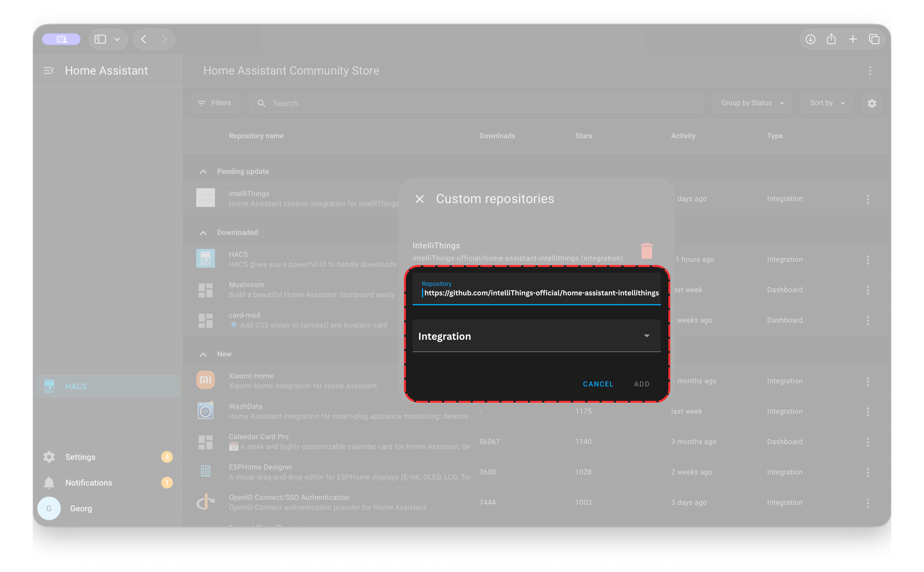Image resolution: width=924 pixels, height=572 pixels.
Task: Open the ESPHome Designer repository row
Action: (536, 472)
